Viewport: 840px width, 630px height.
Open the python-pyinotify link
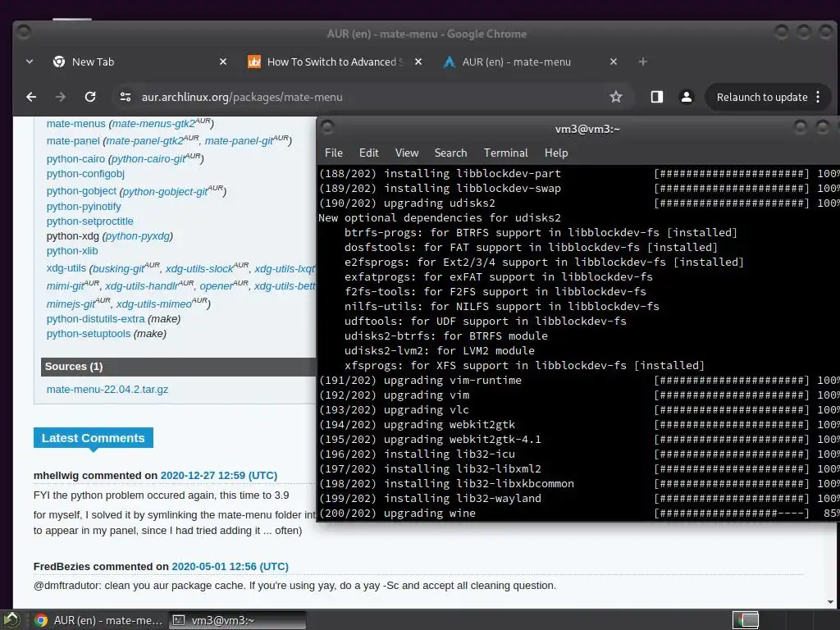click(84, 207)
